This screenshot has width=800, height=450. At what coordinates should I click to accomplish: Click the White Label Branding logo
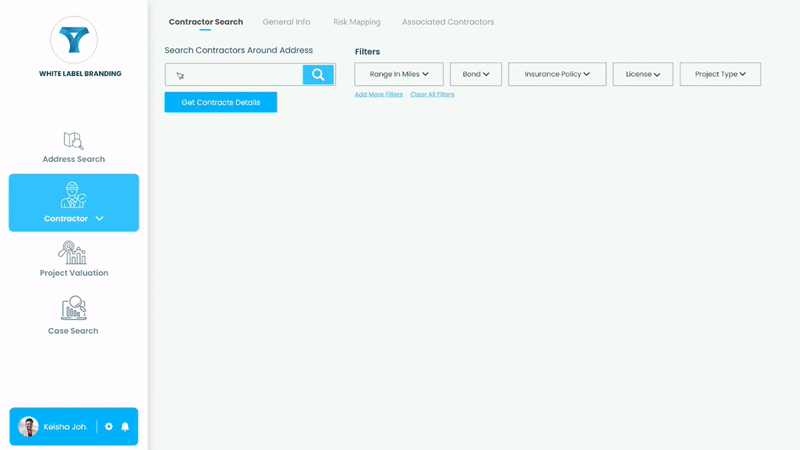coord(74,40)
